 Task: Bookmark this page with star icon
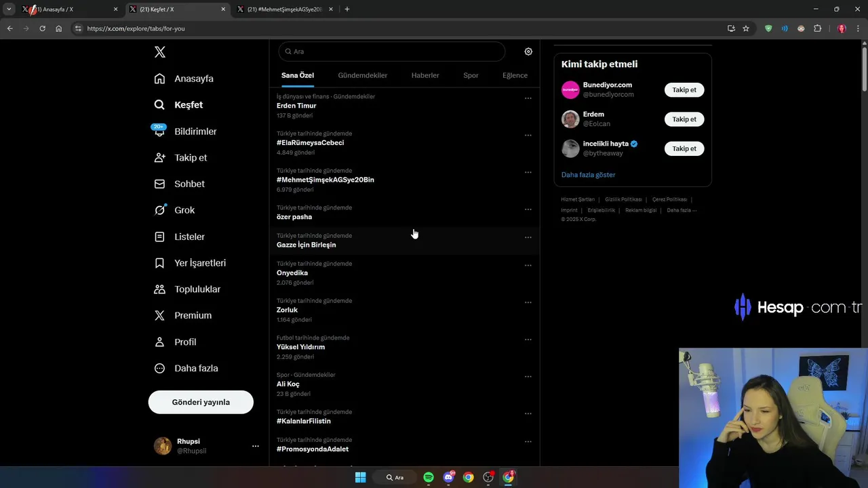point(746,28)
